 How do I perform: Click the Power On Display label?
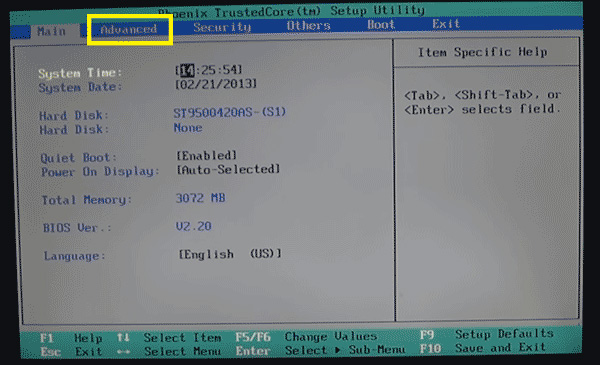tap(100, 172)
